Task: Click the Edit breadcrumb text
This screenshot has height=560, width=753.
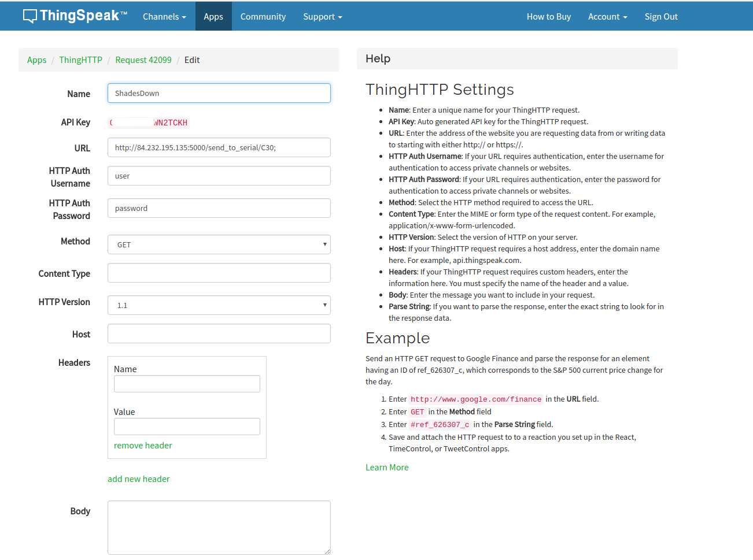Action: pos(192,60)
